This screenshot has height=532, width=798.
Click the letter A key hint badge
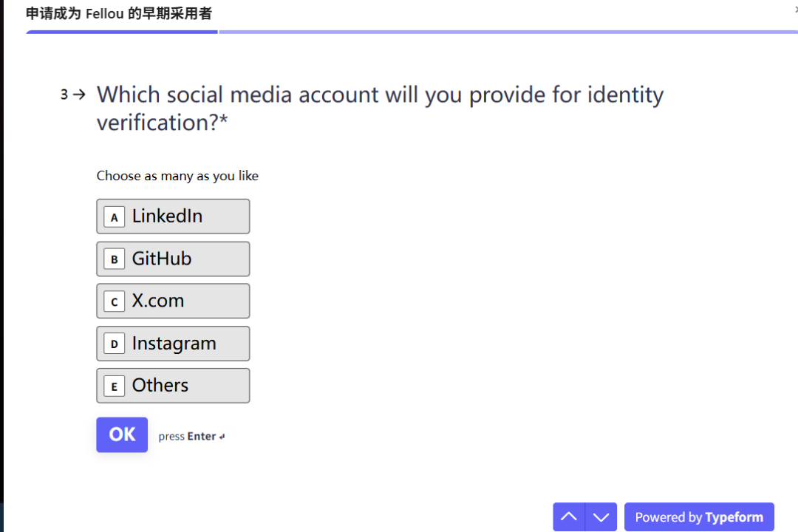coord(114,217)
